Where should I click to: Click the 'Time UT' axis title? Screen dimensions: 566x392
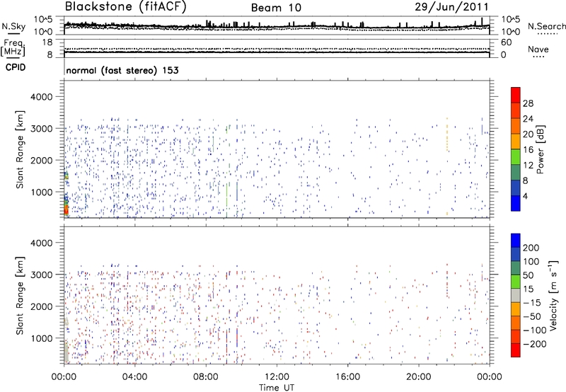pos(277,388)
